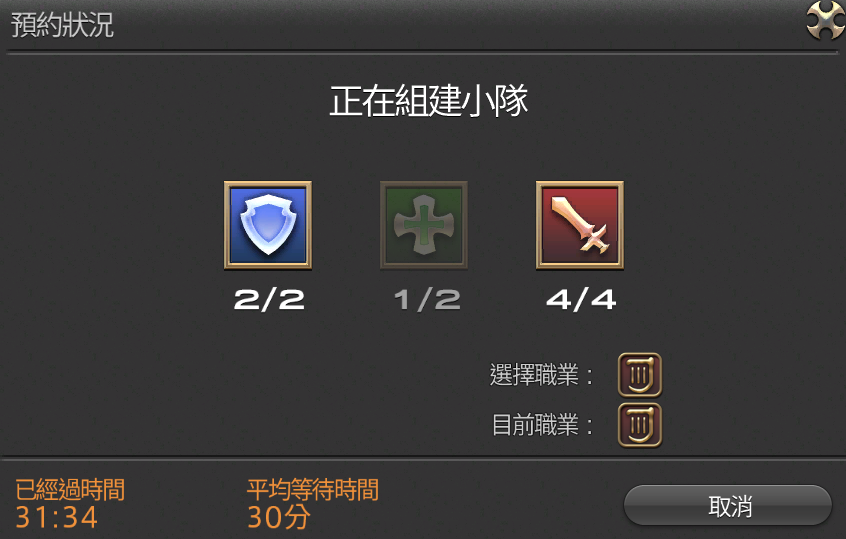Screen dimensions: 846x539
Task: Click the job icon next to 目前職業
Action: (x=640, y=425)
